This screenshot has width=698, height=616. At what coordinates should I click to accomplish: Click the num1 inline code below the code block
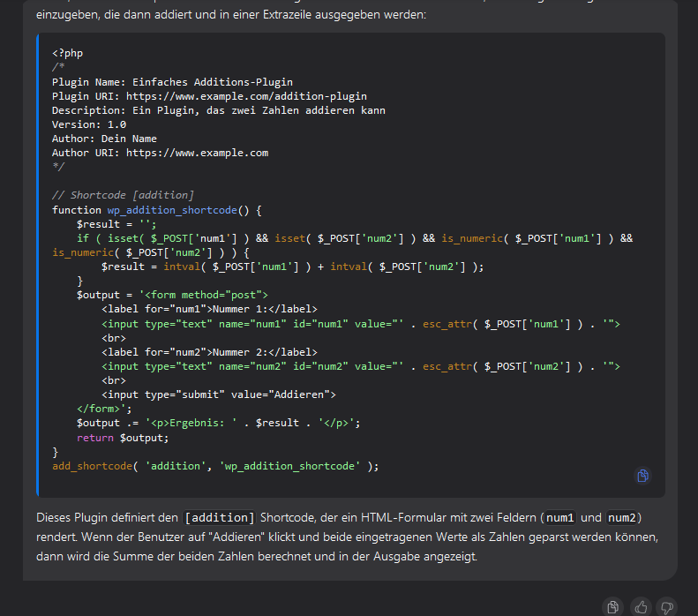point(560,517)
